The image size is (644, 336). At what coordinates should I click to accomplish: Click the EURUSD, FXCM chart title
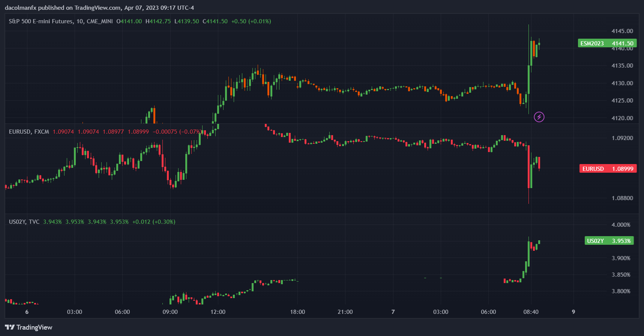[x=29, y=132]
